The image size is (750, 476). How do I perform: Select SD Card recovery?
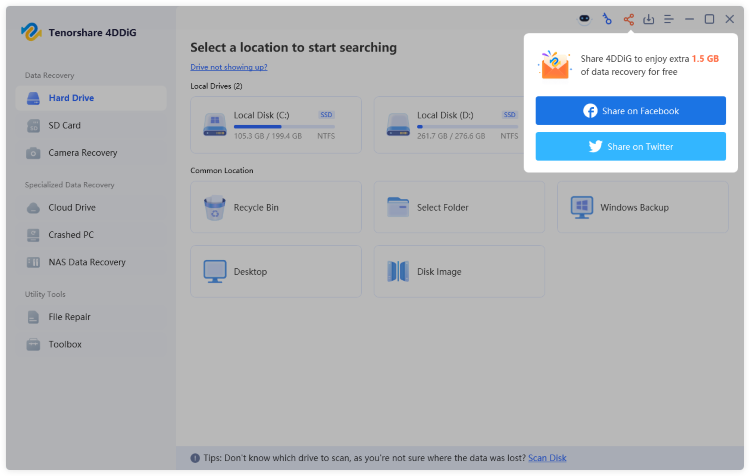(91, 125)
